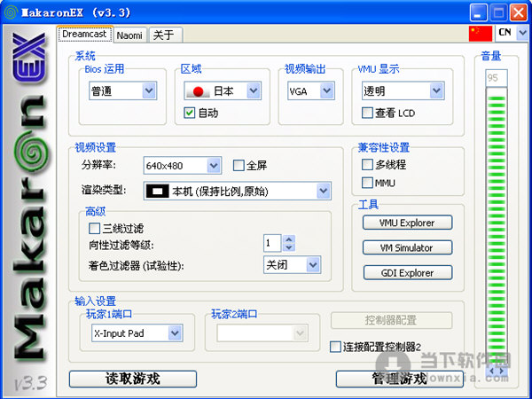Decrease anisotropic filter level with down arrow

click(x=289, y=247)
